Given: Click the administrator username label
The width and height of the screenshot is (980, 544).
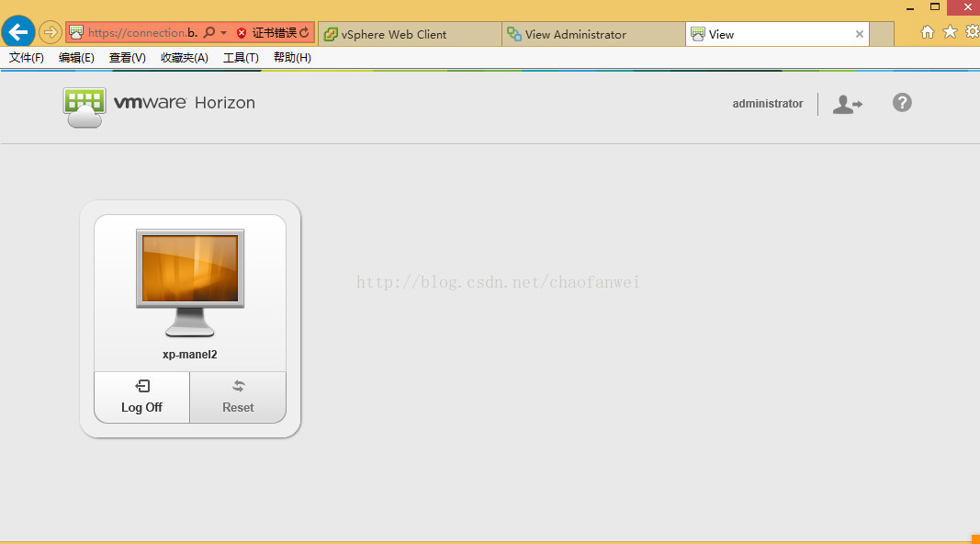Looking at the screenshot, I should click(x=768, y=104).
